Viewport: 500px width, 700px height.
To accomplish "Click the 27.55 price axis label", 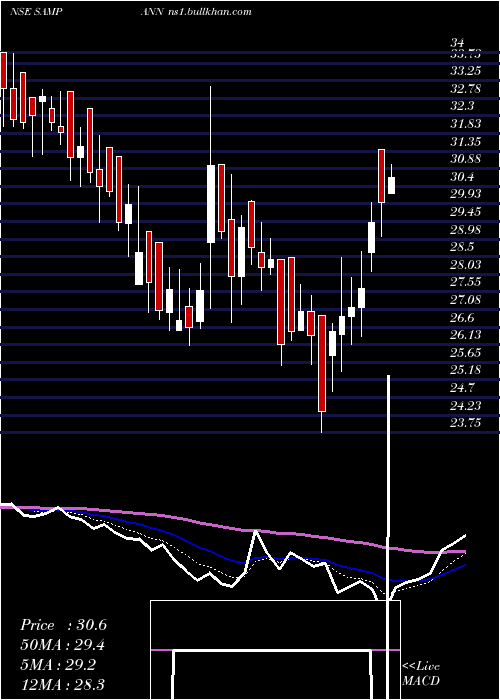I will click(x=465, y=282).
